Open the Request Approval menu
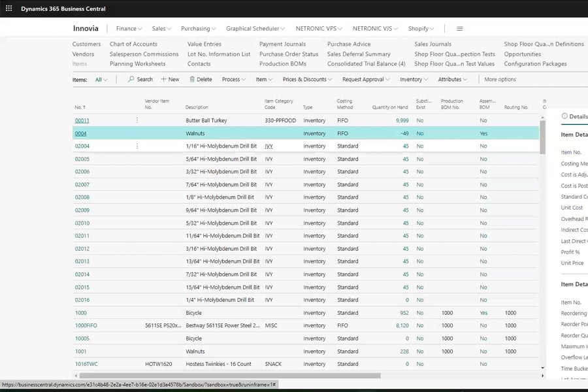 [366, 79]
